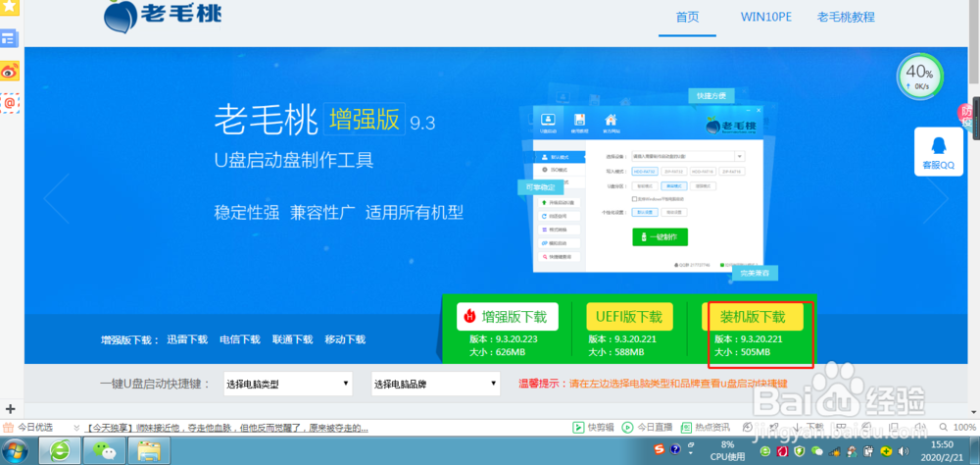Viewport: 980px width, 465px height.
Task: Choose 联通下载 link
Action: (292, 339)
